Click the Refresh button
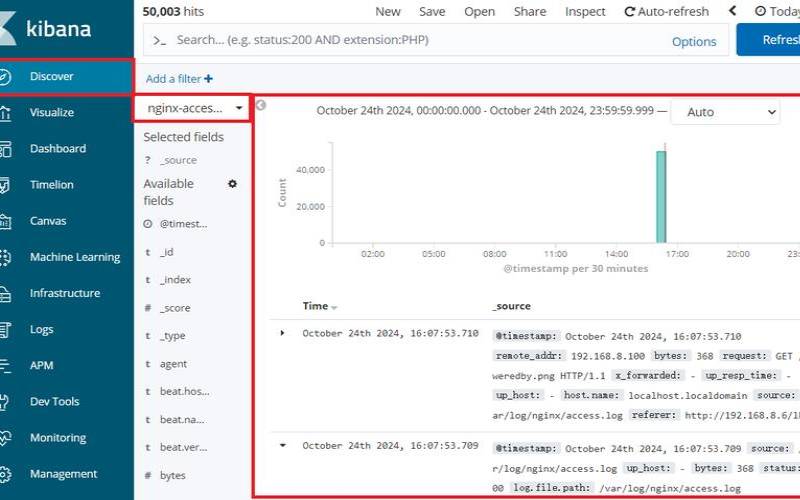This screenshot has width=800, height=500. point(768,40)
